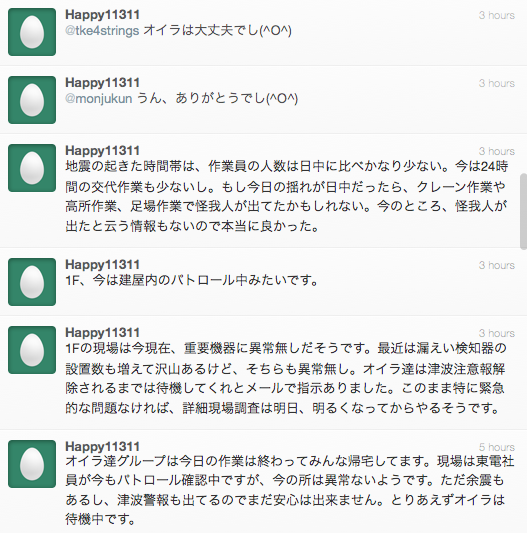
Task: Open Happy11311 username on the 重要機器に異常無し tweet
Action: pos(102,333)
